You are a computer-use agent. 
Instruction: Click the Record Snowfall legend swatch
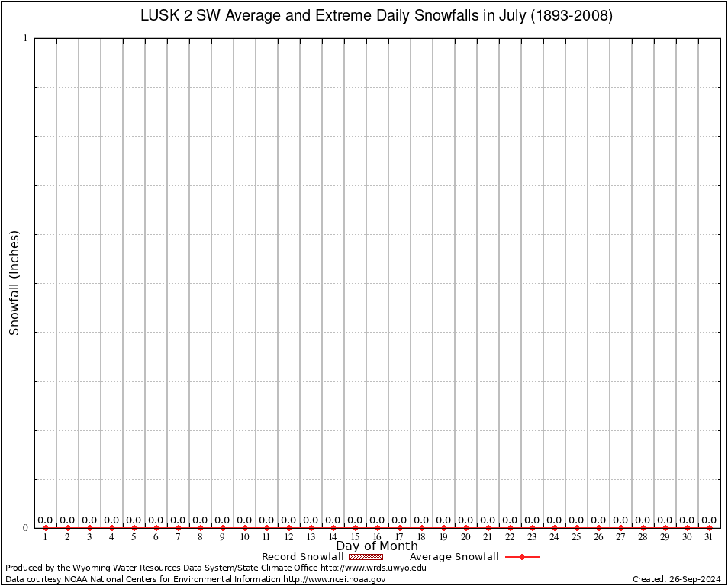(x=366, y=557)
